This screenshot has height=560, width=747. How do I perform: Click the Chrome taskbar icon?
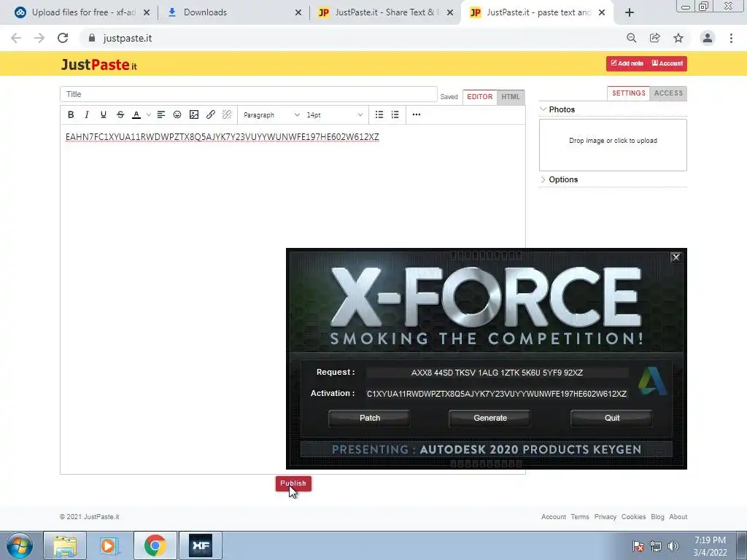click(155, 545)
